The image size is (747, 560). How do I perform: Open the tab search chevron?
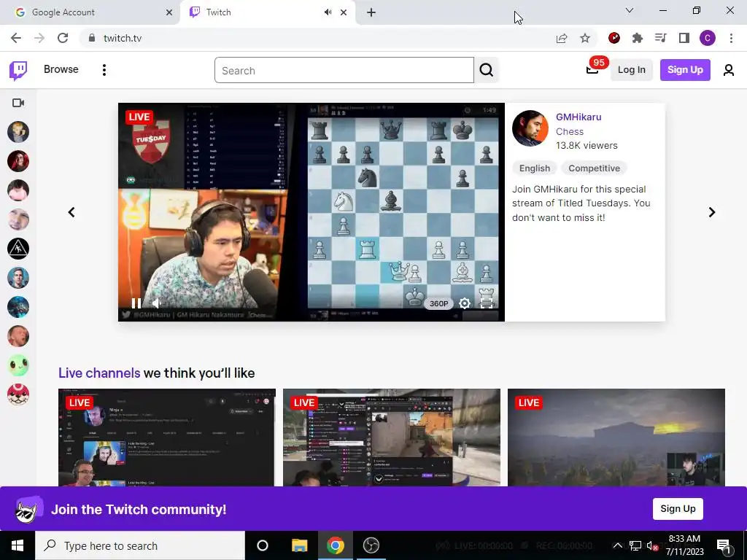coord(630,10)
